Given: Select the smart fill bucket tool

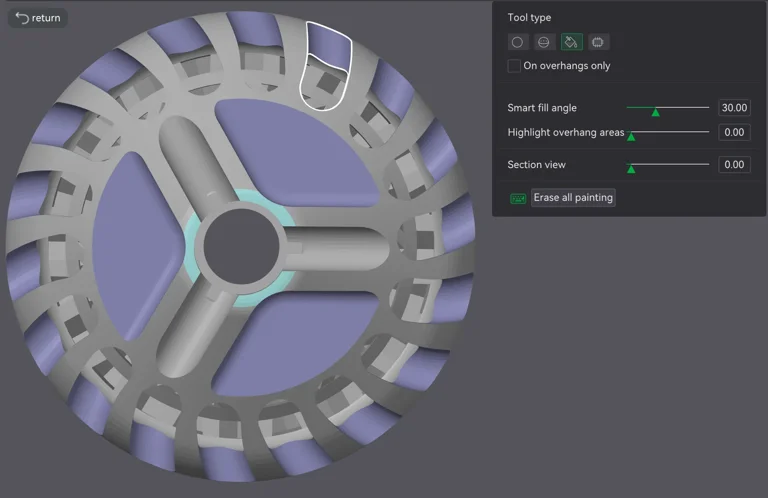Looking at the screenshot, I should pyautogui.click(x=571, y=42).
